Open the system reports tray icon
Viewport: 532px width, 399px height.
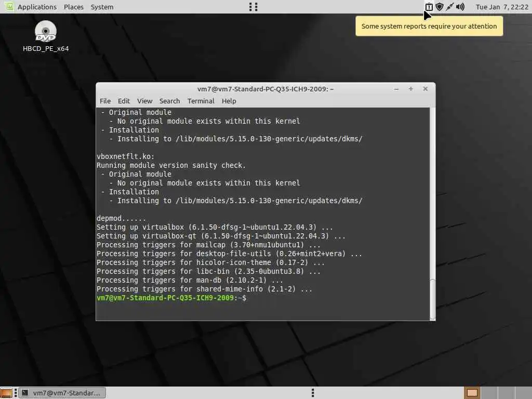(x=429, y=7)
